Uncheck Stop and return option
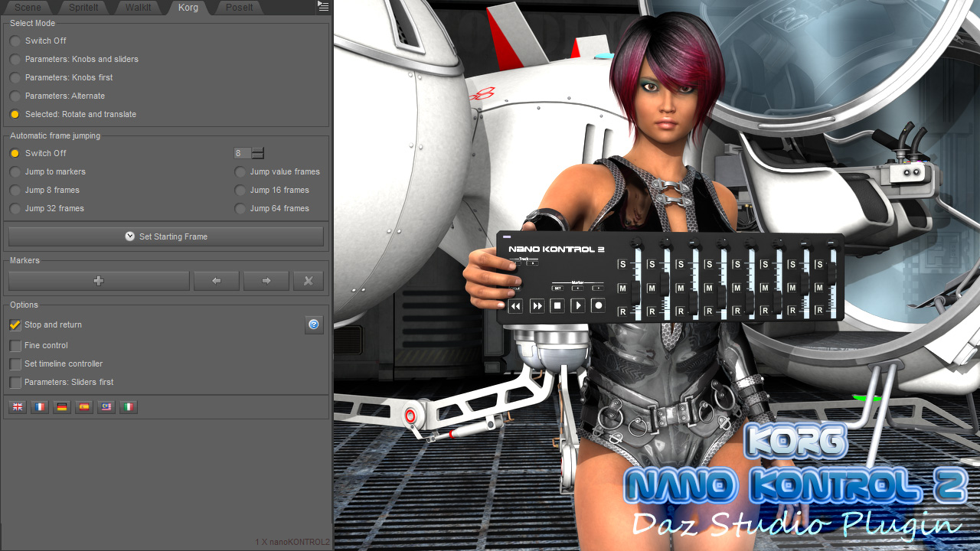 point(45,324)
